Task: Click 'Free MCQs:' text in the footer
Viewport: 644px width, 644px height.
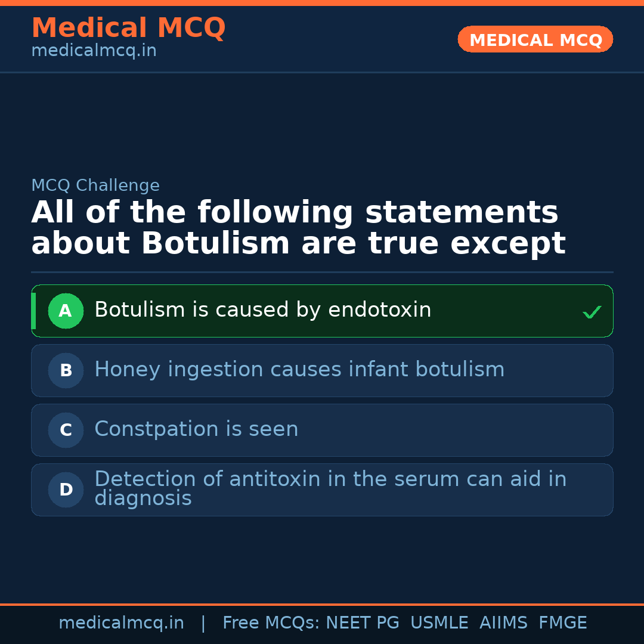Action: pyautogui.click(x=271, y=623)
